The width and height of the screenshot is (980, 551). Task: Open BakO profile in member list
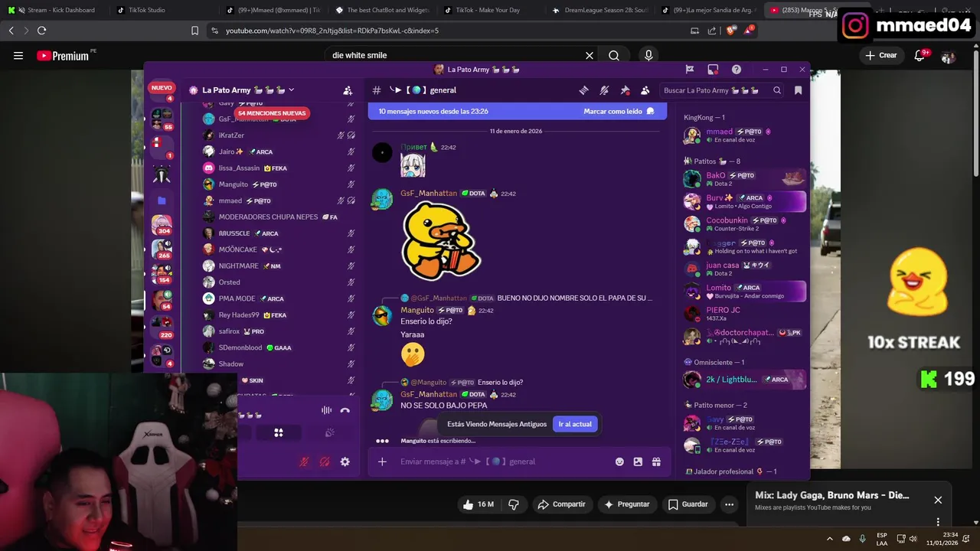tap(744, 179)
